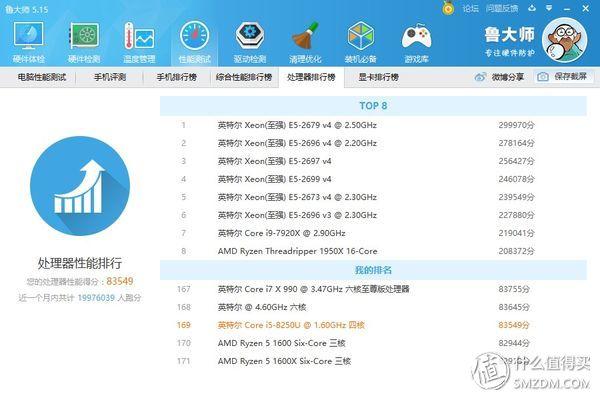Minimize the 鲁大师 window

click(567, 8)
